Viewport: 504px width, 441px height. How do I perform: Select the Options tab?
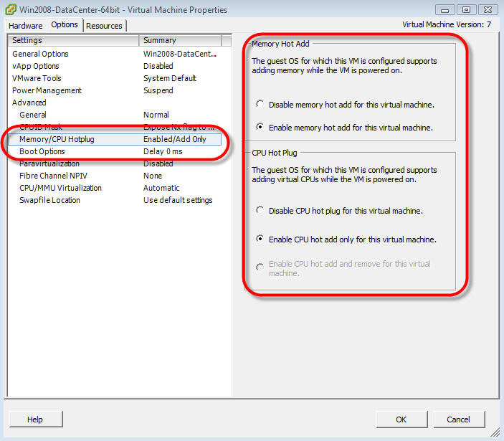tap(65, 25)
